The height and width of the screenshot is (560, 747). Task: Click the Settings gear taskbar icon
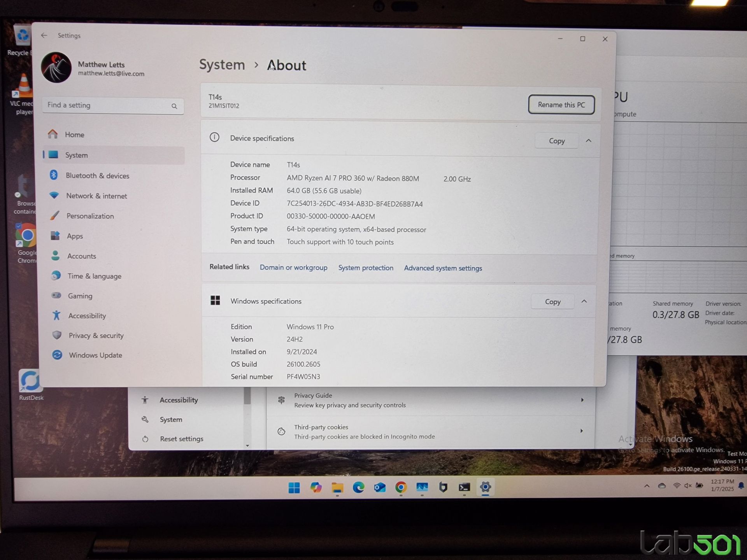(485, 487)
